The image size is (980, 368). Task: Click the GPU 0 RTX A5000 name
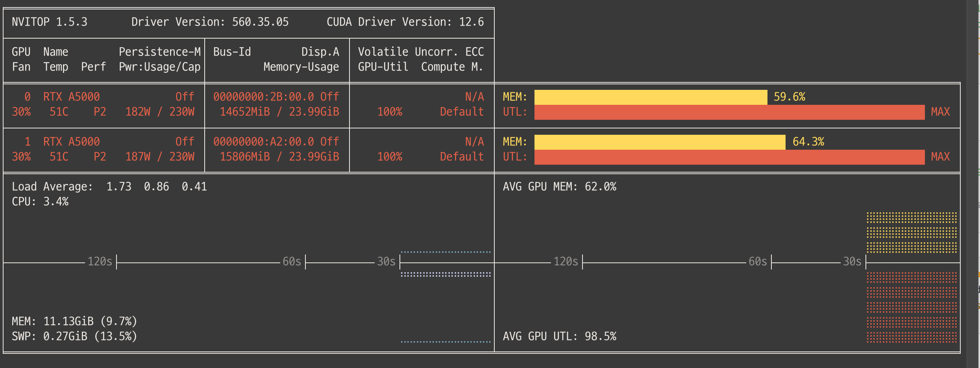tap(71, 97)
